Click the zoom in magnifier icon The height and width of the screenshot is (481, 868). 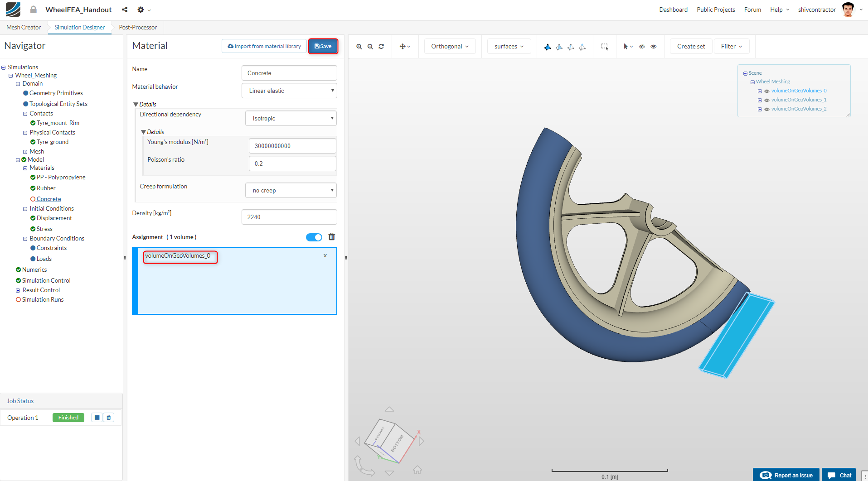(x=359, y=47)
